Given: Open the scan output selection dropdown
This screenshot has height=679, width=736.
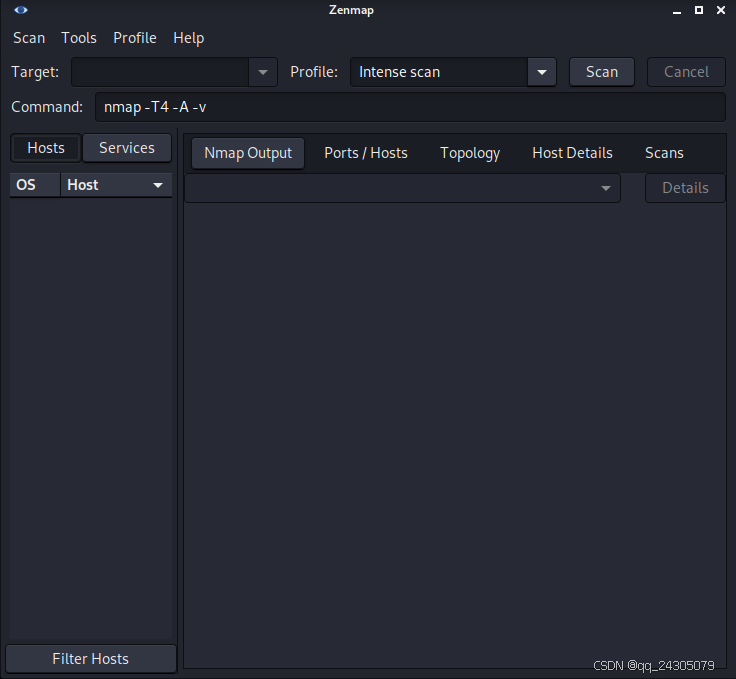Looking at the screenshot, I should click(x=402, y=188).
